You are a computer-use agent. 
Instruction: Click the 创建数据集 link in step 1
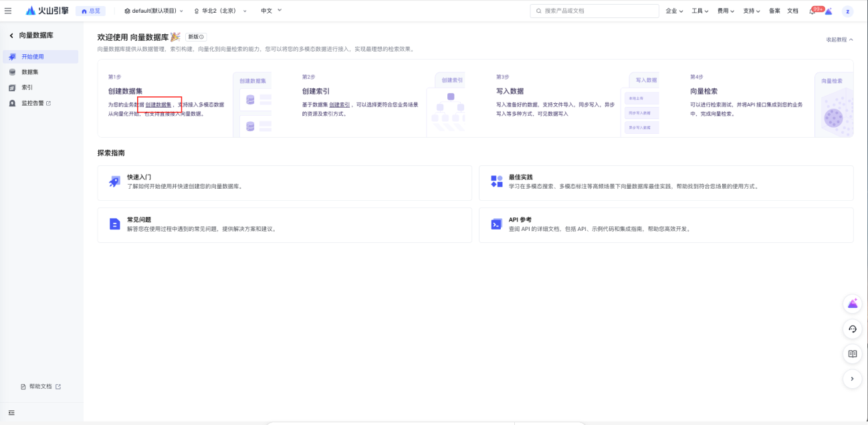point(158,105)
